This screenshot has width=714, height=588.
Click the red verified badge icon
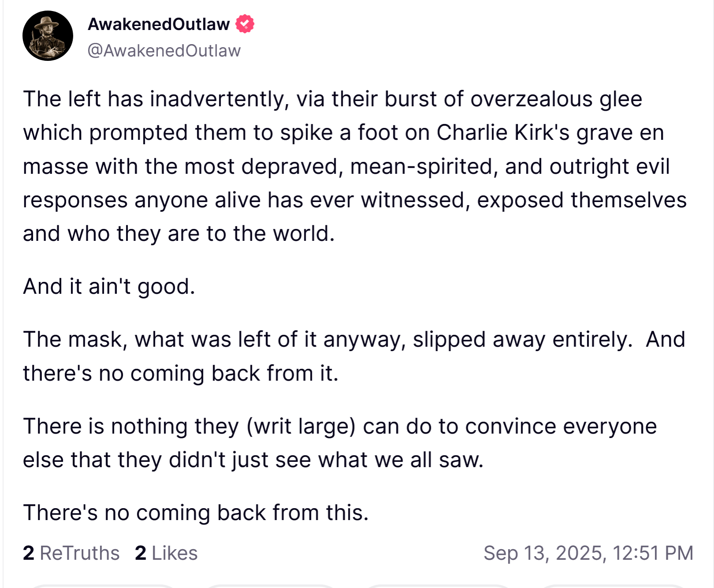[245, 24]
